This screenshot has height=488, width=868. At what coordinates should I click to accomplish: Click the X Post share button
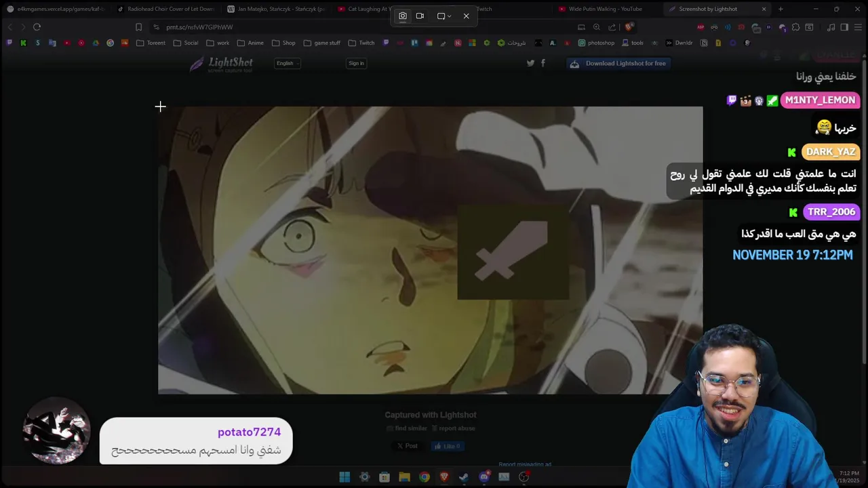tap(408, 446)
